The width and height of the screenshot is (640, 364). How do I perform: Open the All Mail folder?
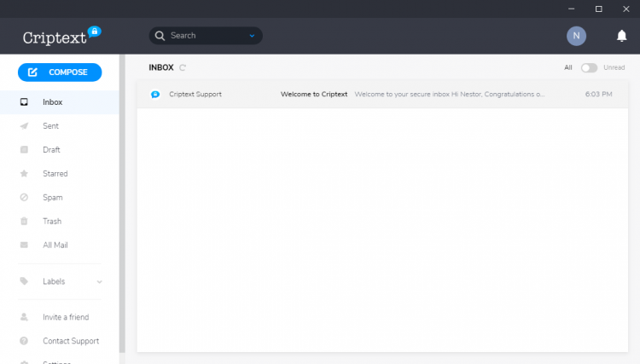tap(60, 245)
